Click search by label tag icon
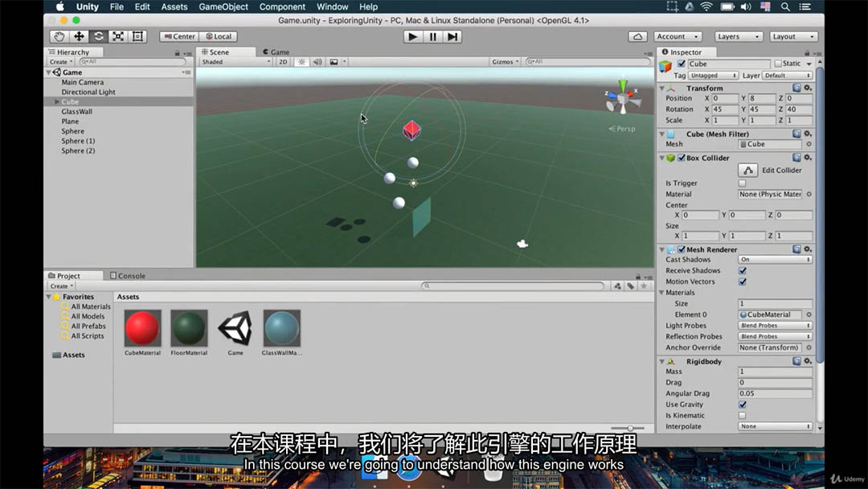 point(631,286)
